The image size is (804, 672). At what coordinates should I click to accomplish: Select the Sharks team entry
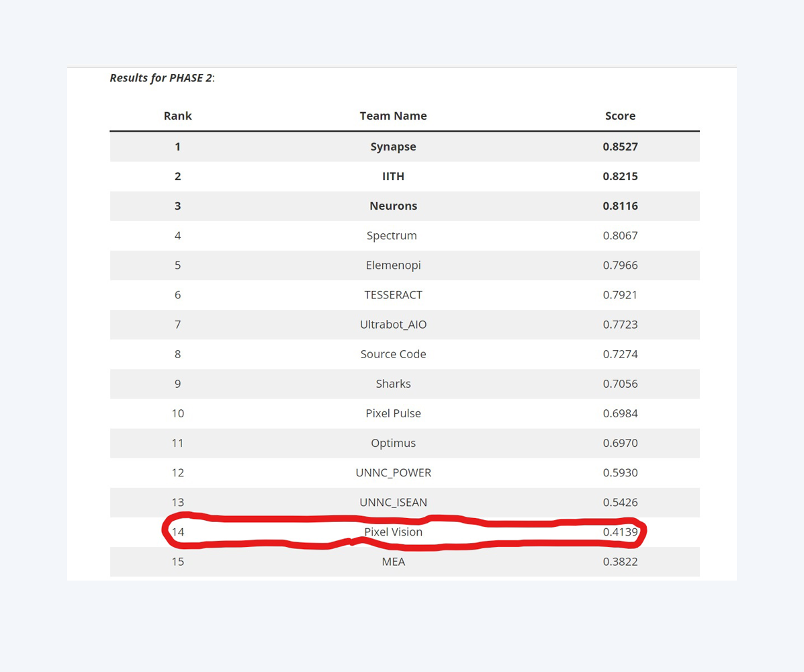(x=393, y=384)
